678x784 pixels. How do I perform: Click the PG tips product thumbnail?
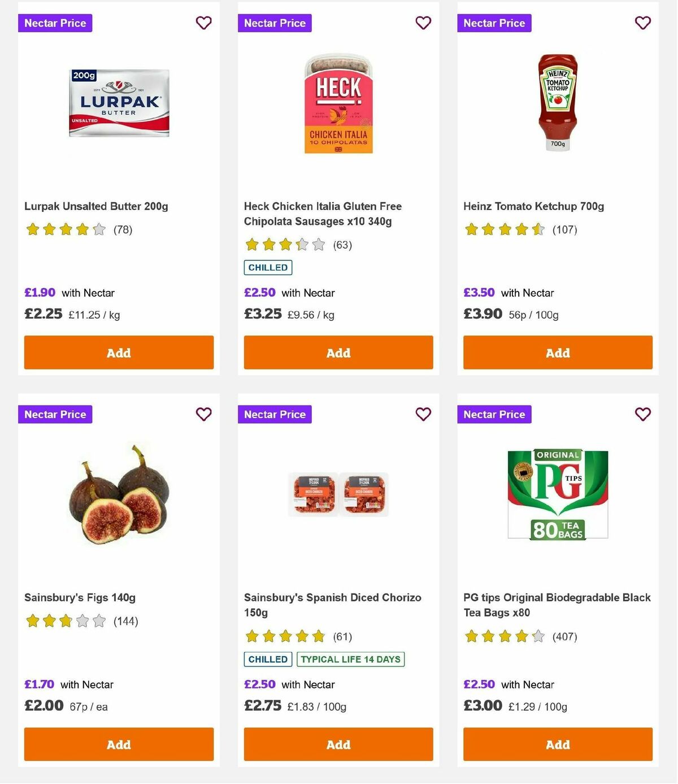(557, 491)
